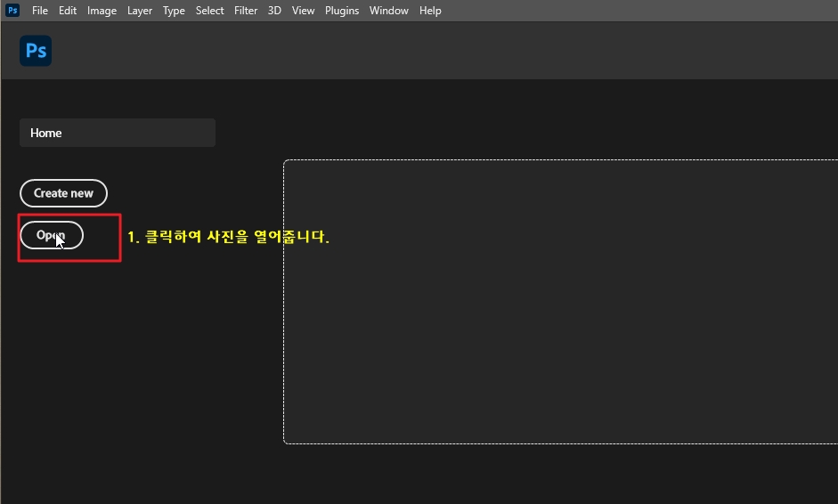838x504 pixels.
Task: Click the small Ps icon in menu bar
Action: (x=12, y=10)
